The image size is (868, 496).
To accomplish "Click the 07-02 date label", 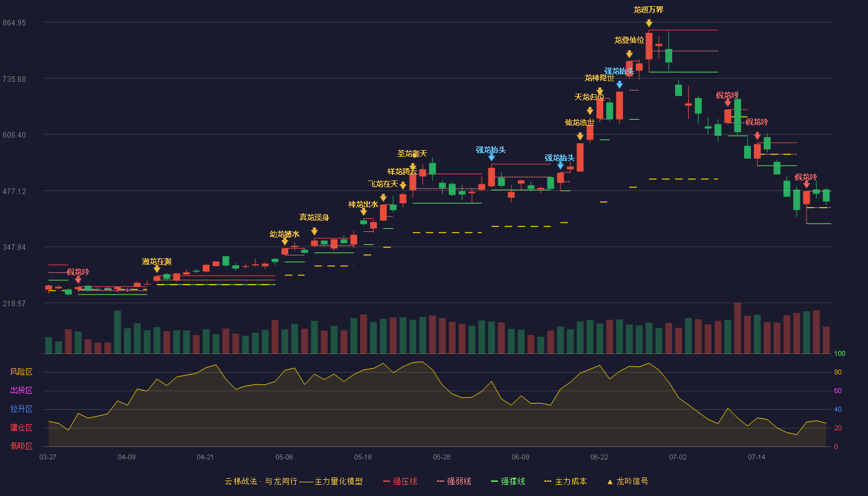I will coord(678,457).
